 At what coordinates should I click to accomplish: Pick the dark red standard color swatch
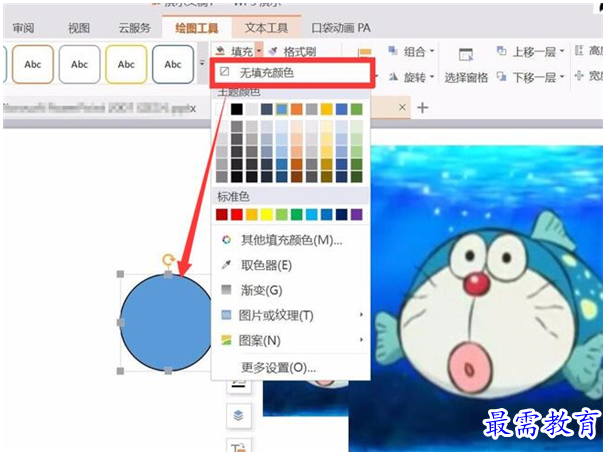pyautogui.click(x=222, y=214)
